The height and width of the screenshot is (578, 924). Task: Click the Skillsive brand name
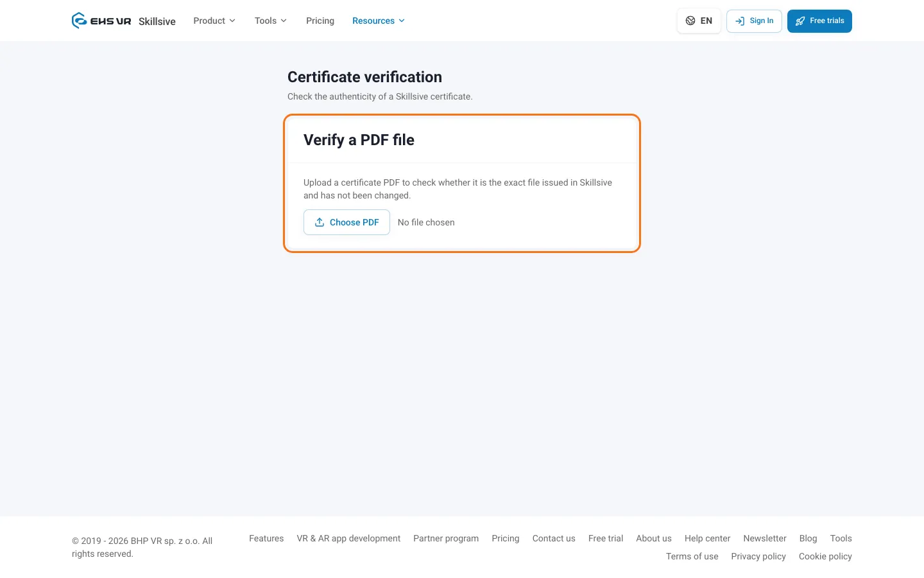(157, 21)
